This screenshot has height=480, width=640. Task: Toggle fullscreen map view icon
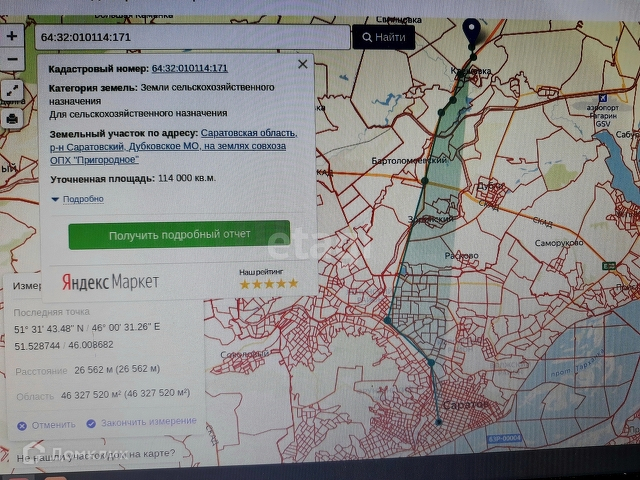12,90
